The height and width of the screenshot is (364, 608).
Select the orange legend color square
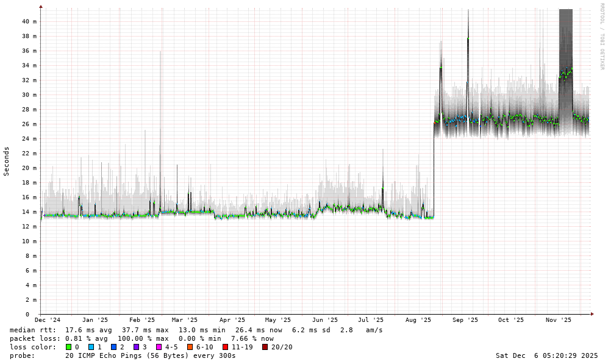pyautogui.click(x=190, y=347)
